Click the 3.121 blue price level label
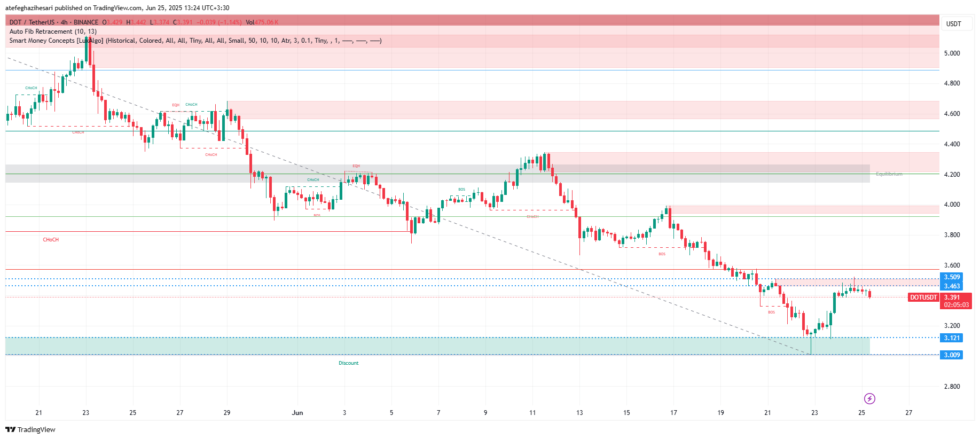This screenshot has height=439, width=980. [x=952, y=338]
